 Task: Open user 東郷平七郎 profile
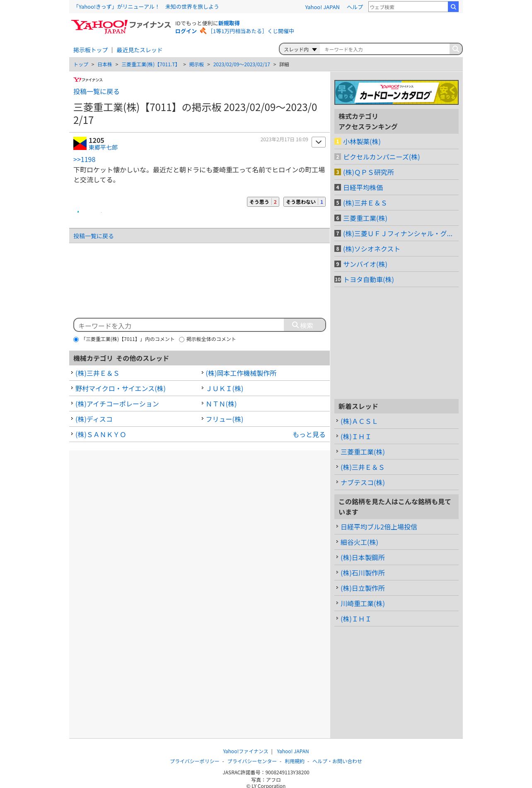(x=103, y=147)
